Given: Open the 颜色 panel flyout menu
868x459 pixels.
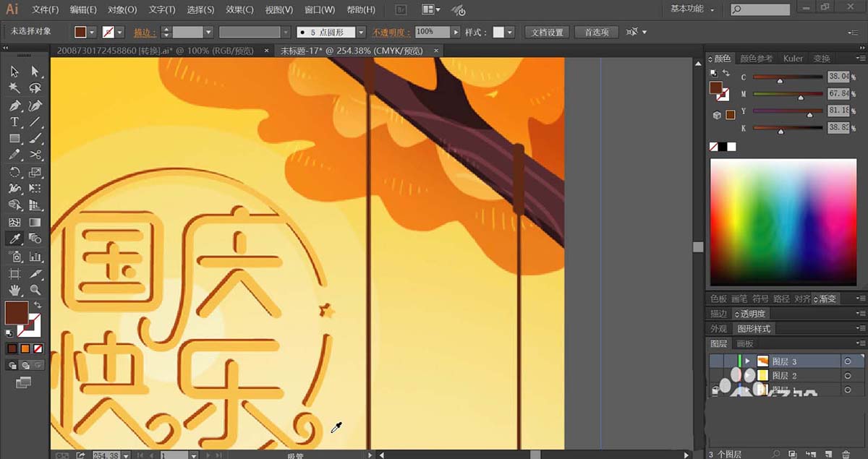Looking at the screenshot, I should point(860,59).
